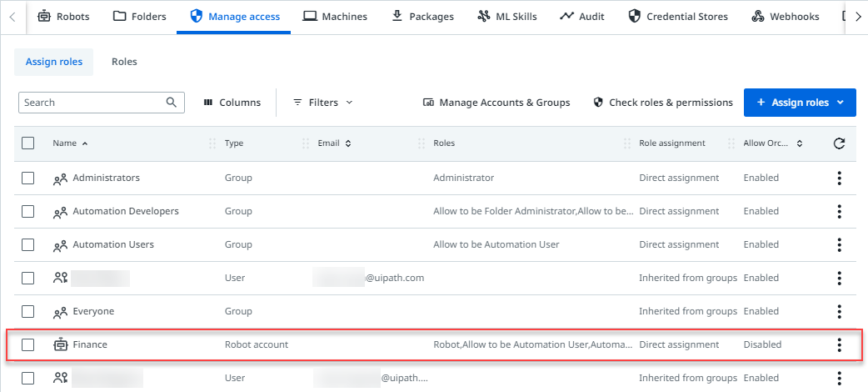Click the Disabled status in Finance row
Viewport: 868px width, 392px height.
pyautogui.click(x=762, y=344)
